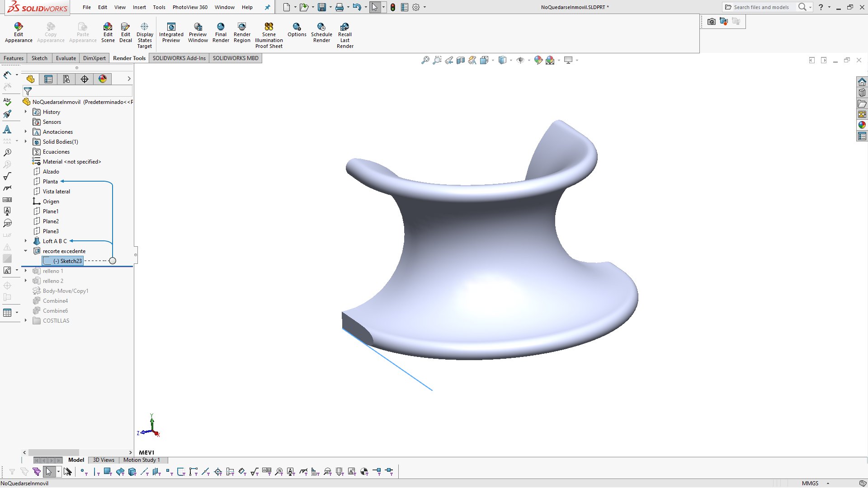Viewport: 868px width, 488px height.
Task: Open the ConfigurationManager tab
Action: (x=66, y=79)
